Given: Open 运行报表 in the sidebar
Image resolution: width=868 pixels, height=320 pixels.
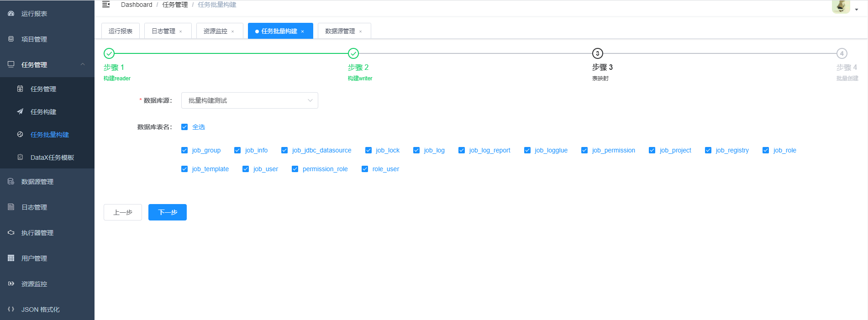Looking at the screenshot, I should point(47,14).
